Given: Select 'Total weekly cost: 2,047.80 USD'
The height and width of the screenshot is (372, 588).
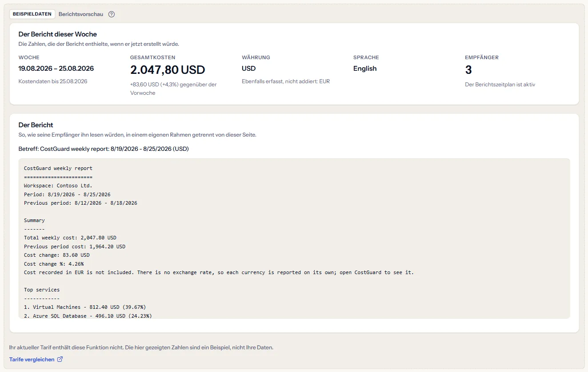Looking at the screenshot, I should coord(70,238).
